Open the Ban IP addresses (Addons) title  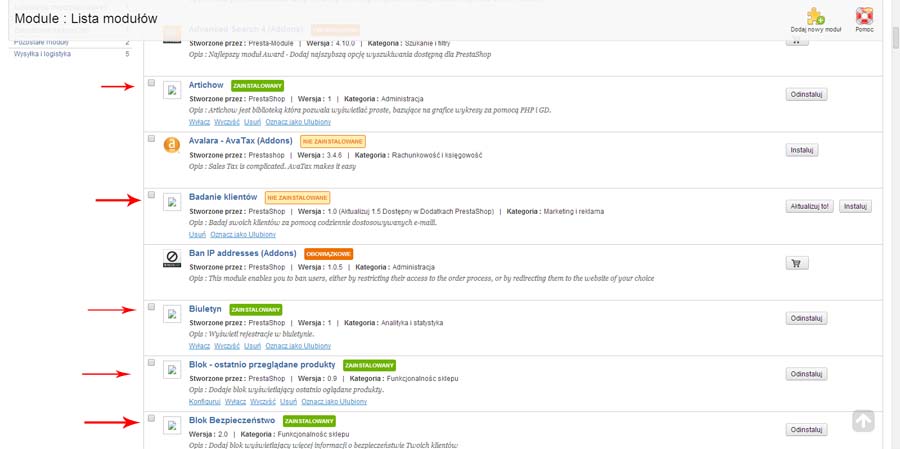(x=243, y=253)
